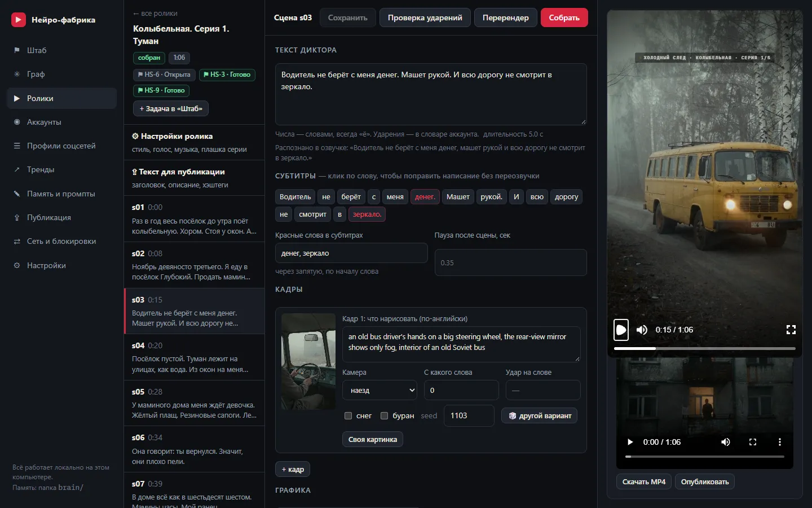Select scene s04 at 0:20
This screenshot has height=508, width=812.
[194, 357]
